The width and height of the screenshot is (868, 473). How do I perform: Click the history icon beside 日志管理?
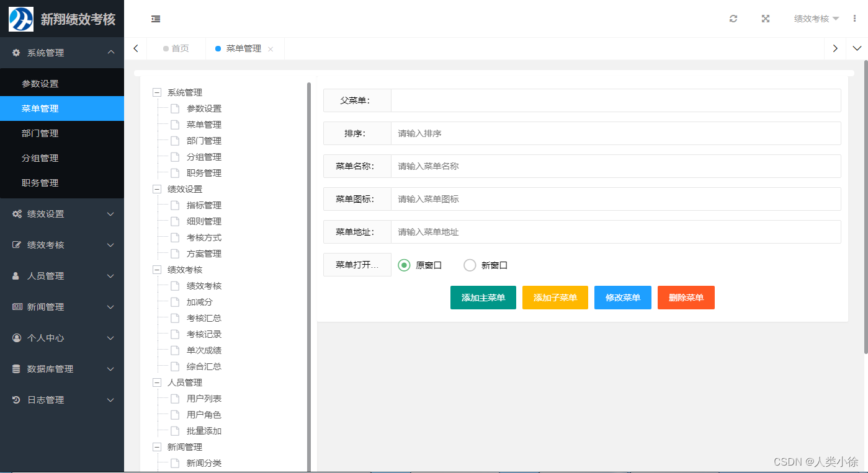pos(17,400)
